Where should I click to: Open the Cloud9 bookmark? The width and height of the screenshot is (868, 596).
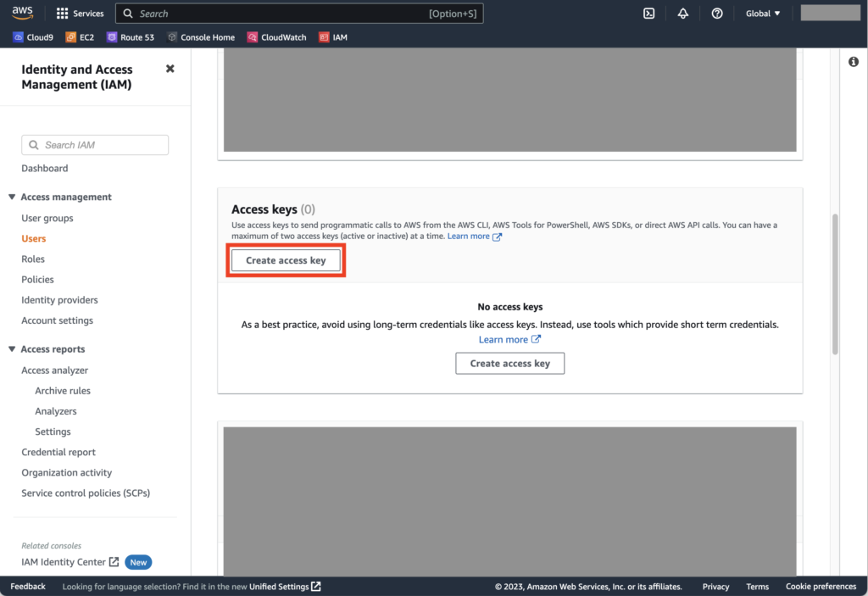33,37
